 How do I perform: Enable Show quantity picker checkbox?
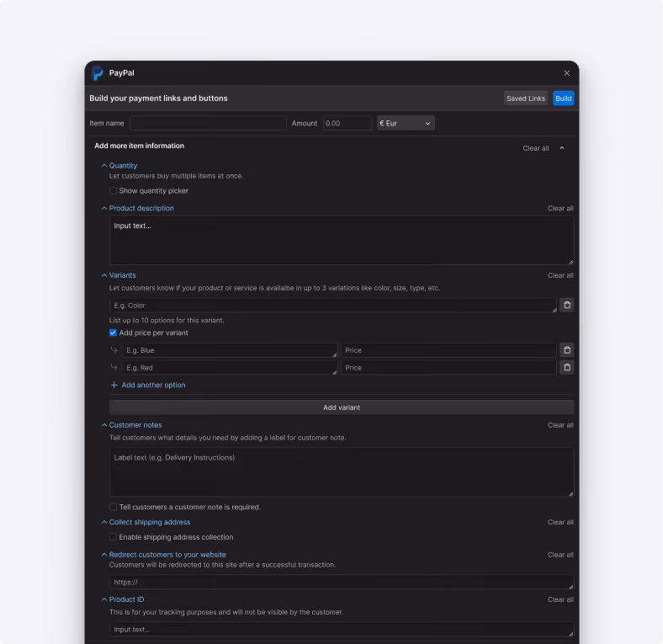tap(113, 191)
